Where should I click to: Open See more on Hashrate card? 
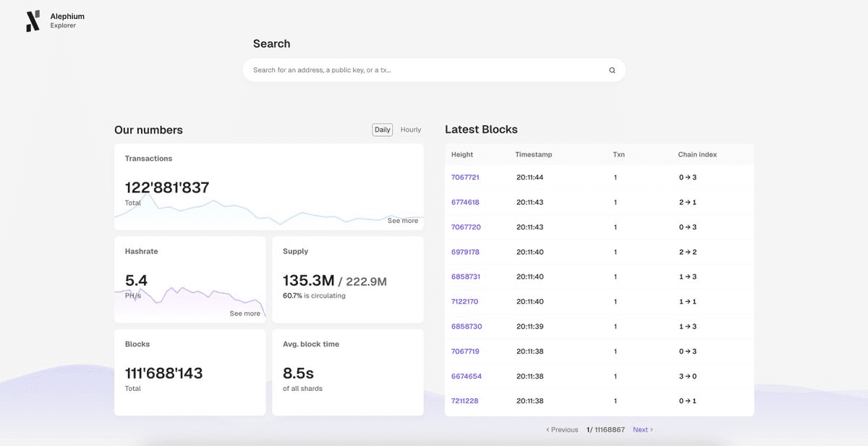245,314
